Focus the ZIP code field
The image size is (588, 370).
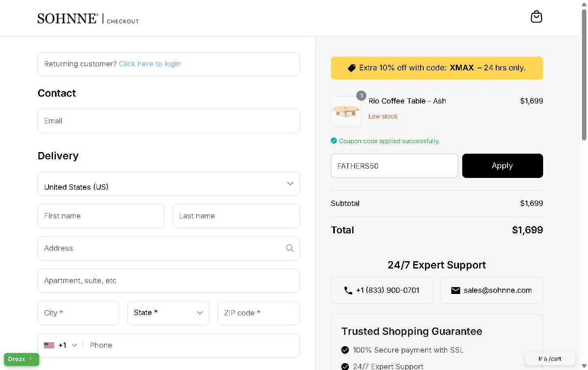tap(258, 313)
